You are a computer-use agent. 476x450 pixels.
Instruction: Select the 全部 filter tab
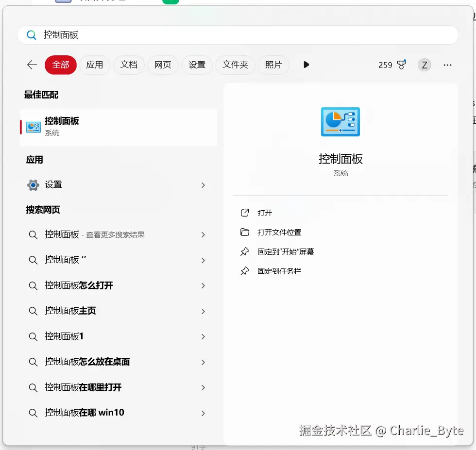(61, 65)
